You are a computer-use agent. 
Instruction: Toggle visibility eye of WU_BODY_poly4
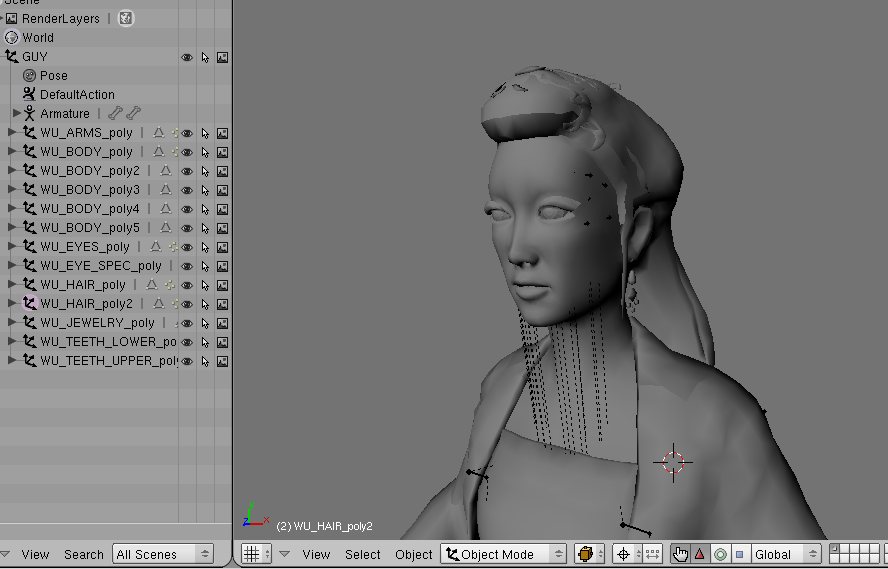pos(187,209)
